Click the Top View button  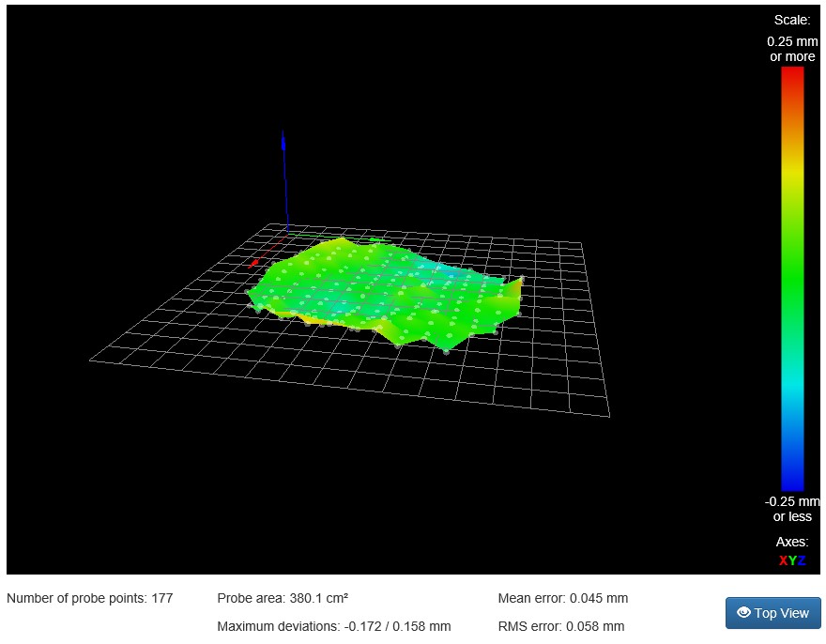772,613
